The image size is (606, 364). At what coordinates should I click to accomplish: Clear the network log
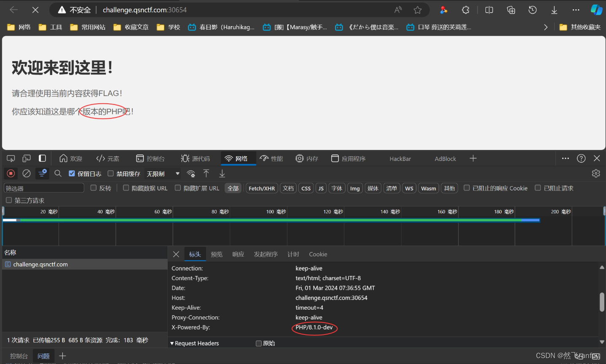27,173
